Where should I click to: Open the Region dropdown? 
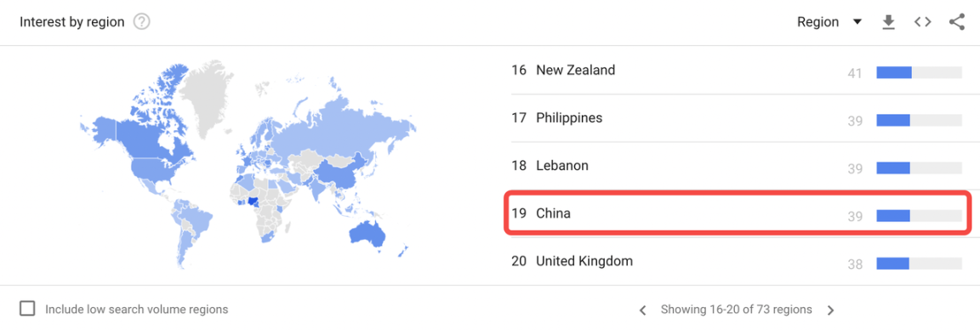(829, 22)
